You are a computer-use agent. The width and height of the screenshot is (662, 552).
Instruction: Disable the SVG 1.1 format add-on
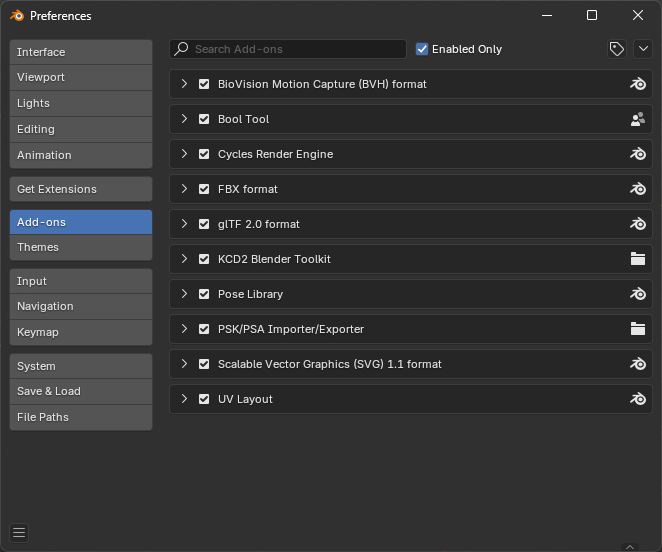click(204, 364)
